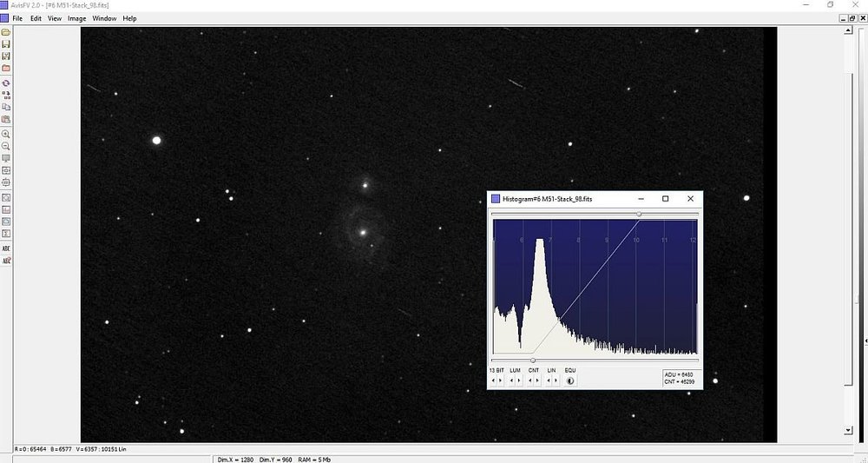Minimize the inner document window
Image resolution: width=868 pixels, height=463 pixels.
click(x=844, y=18)
